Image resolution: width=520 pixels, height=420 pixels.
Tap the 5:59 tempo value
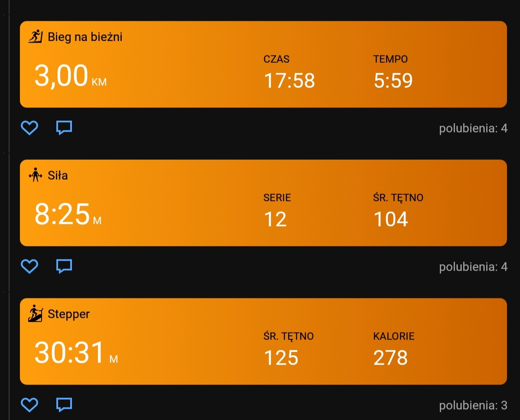(393, 81)
